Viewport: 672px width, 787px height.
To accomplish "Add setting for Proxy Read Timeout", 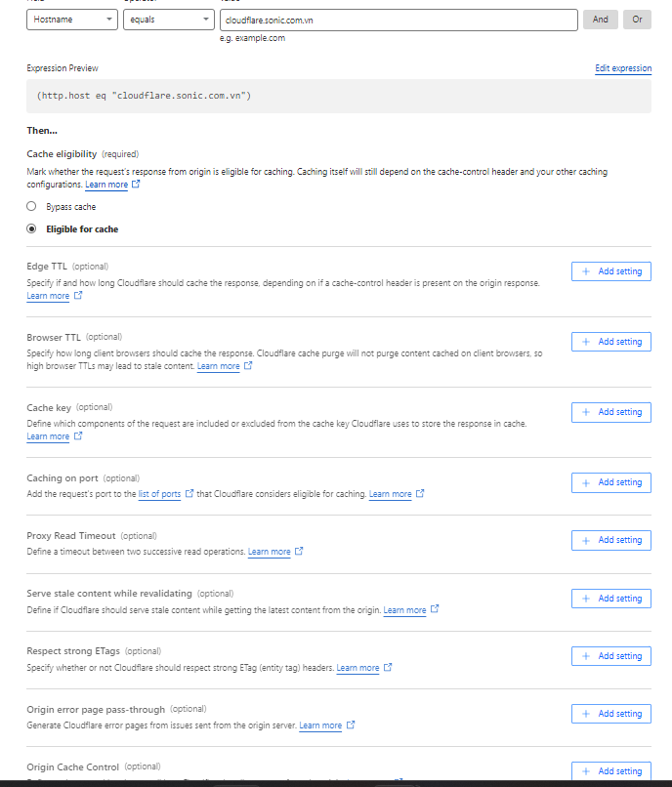I will pos(610,540).
